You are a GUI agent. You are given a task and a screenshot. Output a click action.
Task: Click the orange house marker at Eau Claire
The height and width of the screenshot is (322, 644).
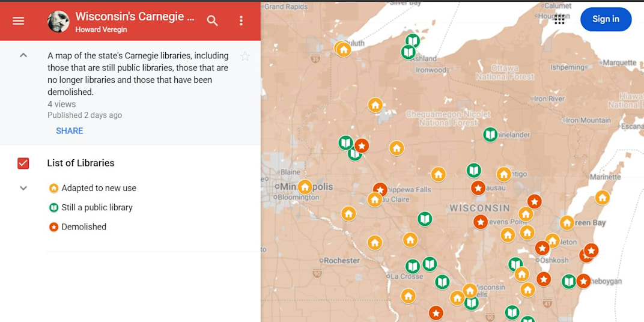coord(375,199)
